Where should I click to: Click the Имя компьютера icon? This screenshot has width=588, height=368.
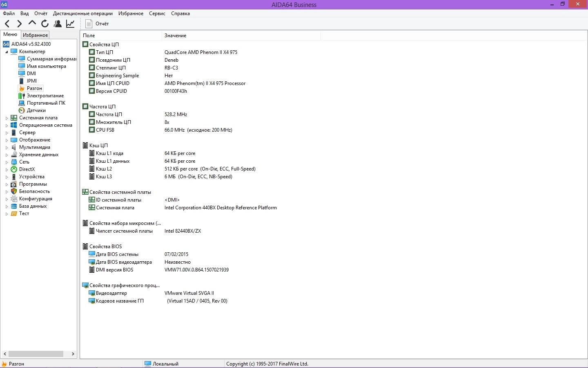(22, 66)
